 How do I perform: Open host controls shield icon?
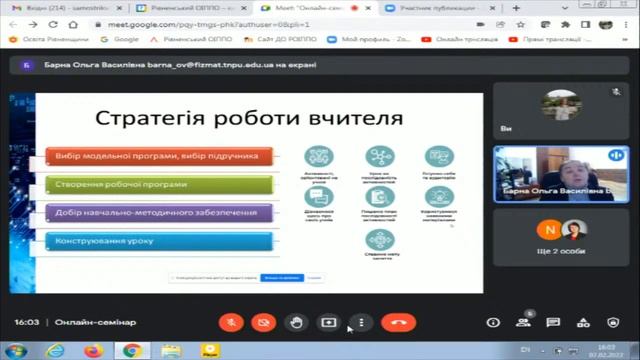pos(613,322)
